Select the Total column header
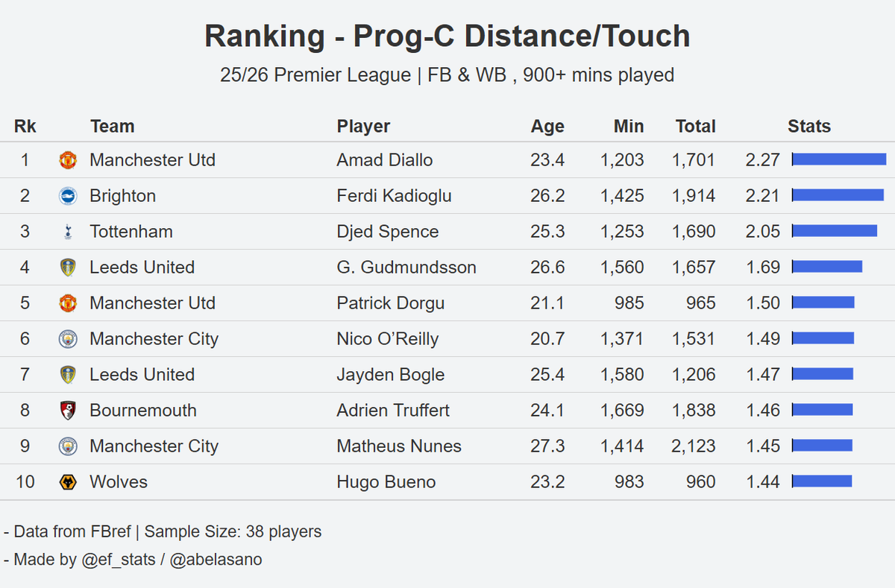This screenshot has height=588, width=895. point(695,127)
